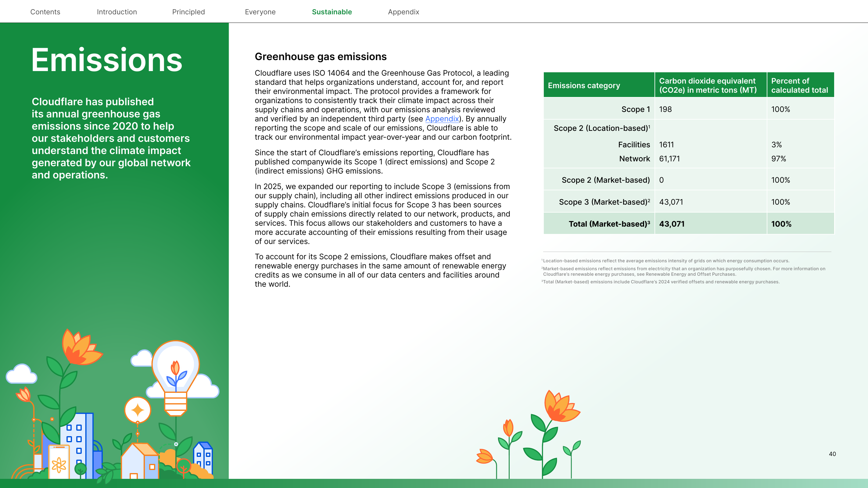
Task: Jump to the Appendix tab
Action: tap(403, 12)
